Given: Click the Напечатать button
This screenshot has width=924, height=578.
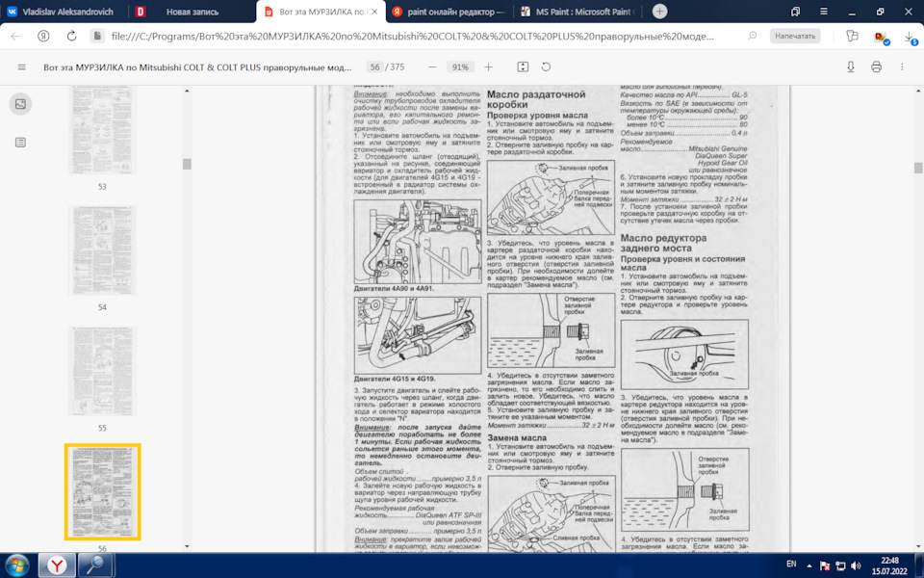Looking at the screenshot, I should 795,36.
